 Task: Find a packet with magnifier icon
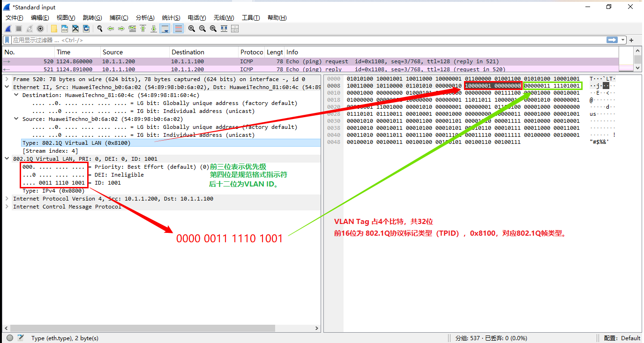pos(100,29)
